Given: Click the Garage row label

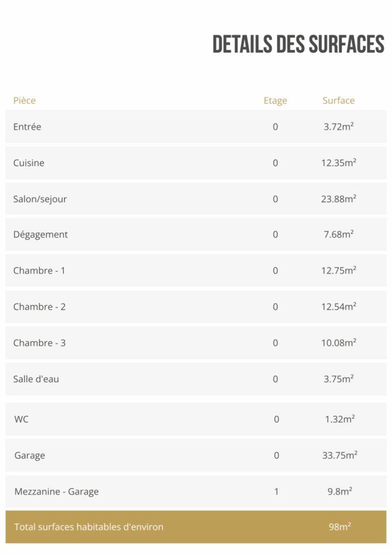Looking at the screenshot, I should (x=30, y=455).
